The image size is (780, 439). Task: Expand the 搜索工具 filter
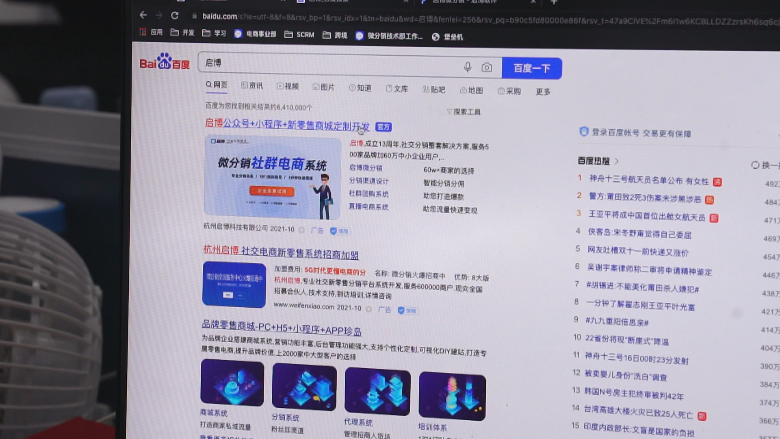(464, 112)
